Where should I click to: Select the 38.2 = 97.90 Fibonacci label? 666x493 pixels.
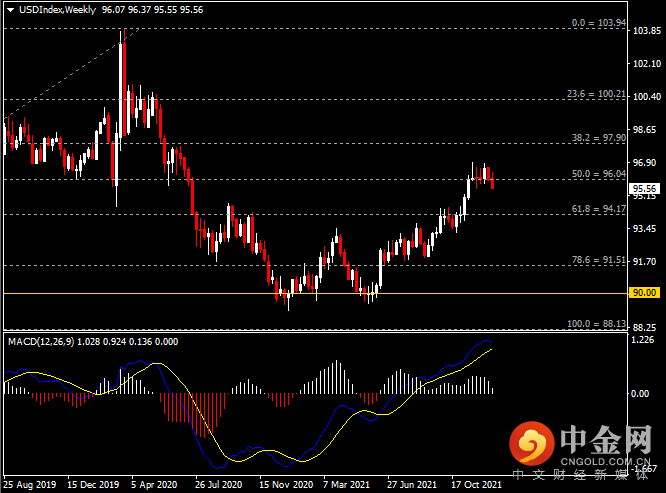point(598,138)
